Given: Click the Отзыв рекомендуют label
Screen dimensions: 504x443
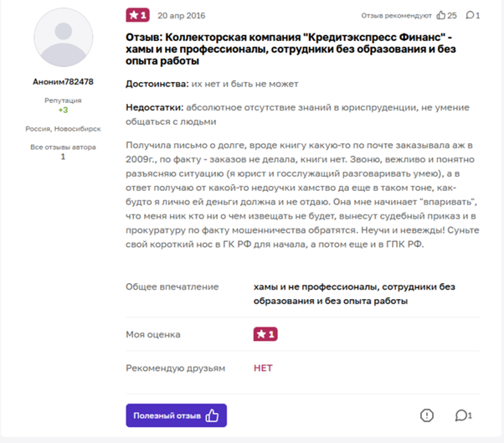Looking at the screenshot, I should (397, 16).
